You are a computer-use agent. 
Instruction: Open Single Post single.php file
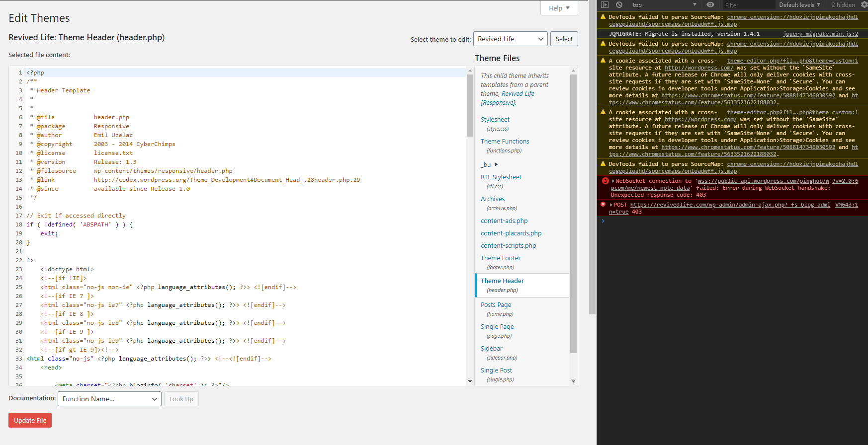[x=496, y=371]
